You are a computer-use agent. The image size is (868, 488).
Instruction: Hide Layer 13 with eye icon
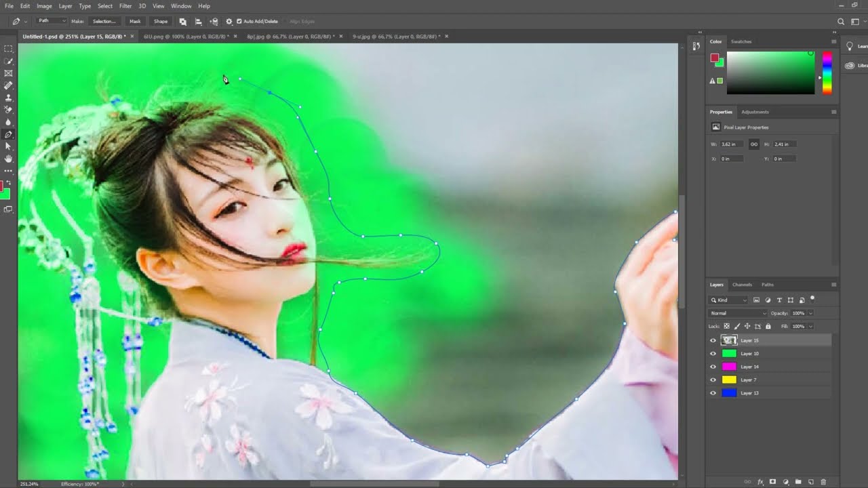coord(713,393)
